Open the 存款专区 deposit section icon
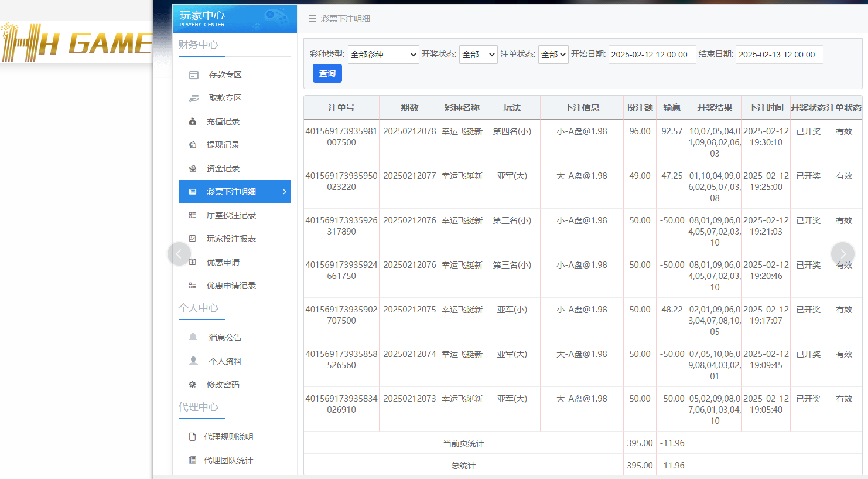 193,74
